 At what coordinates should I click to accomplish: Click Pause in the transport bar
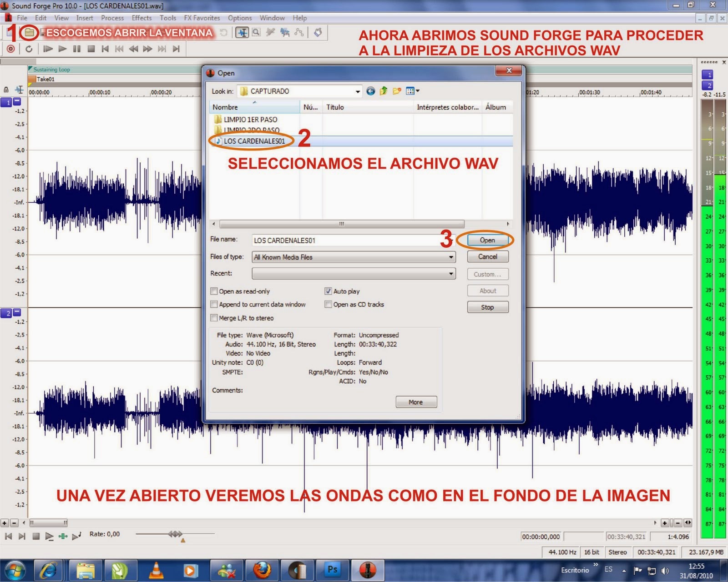pyautogui.click(x=77, y=49)
